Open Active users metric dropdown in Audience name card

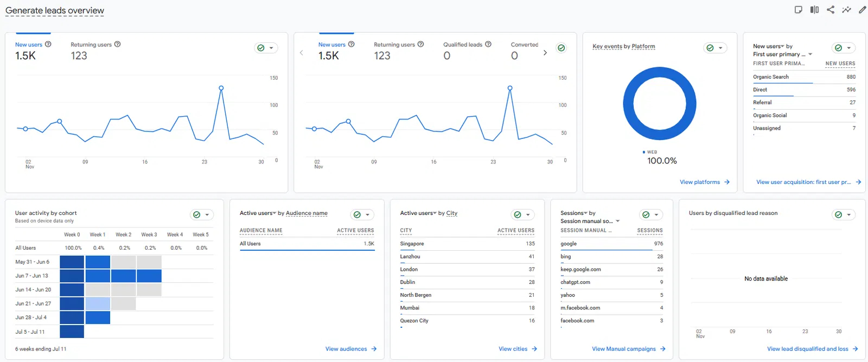pos(258,213)
